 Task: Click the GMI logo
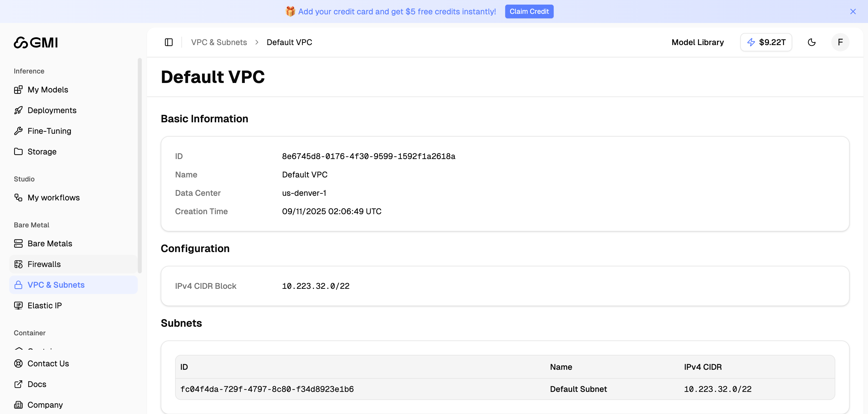tap(36, 42)
